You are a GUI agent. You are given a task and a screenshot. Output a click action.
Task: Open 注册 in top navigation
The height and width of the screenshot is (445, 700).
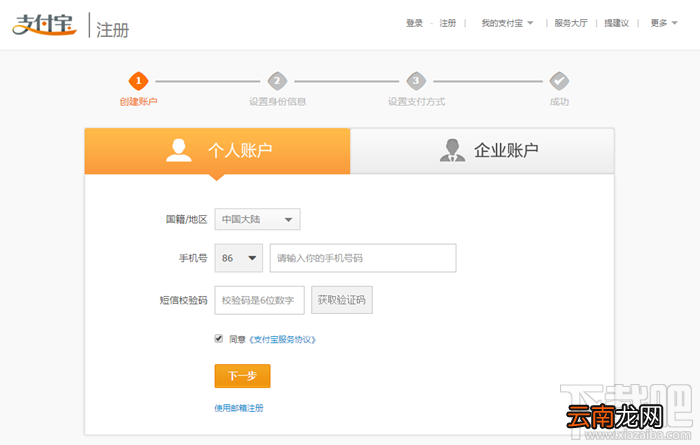(448, 23)
